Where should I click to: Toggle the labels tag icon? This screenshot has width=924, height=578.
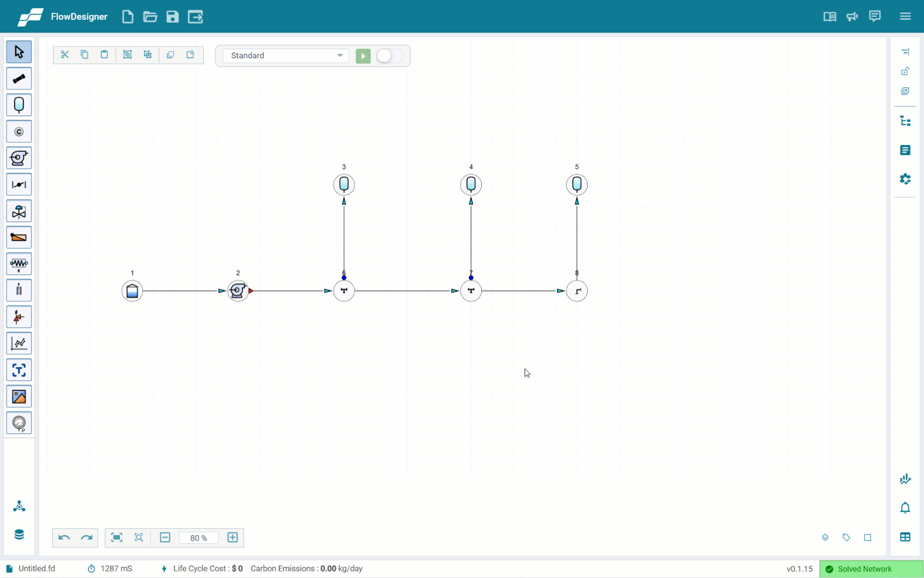(x=846, y=537)
